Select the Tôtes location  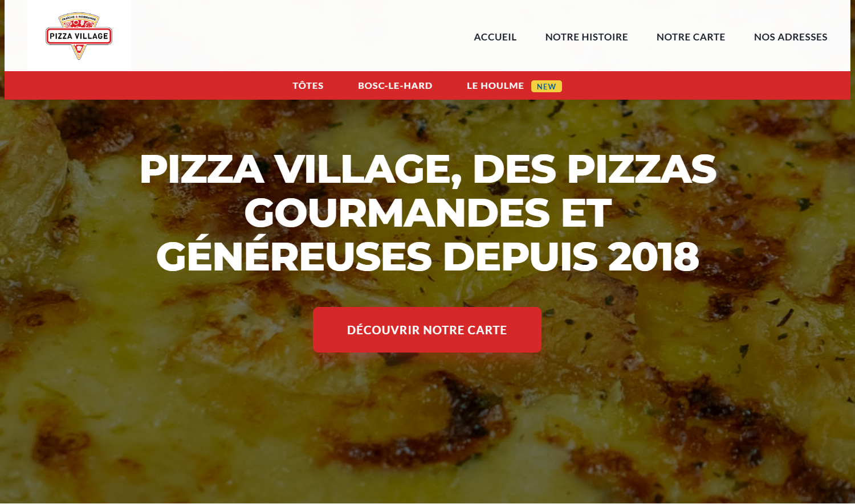(308, 85)
